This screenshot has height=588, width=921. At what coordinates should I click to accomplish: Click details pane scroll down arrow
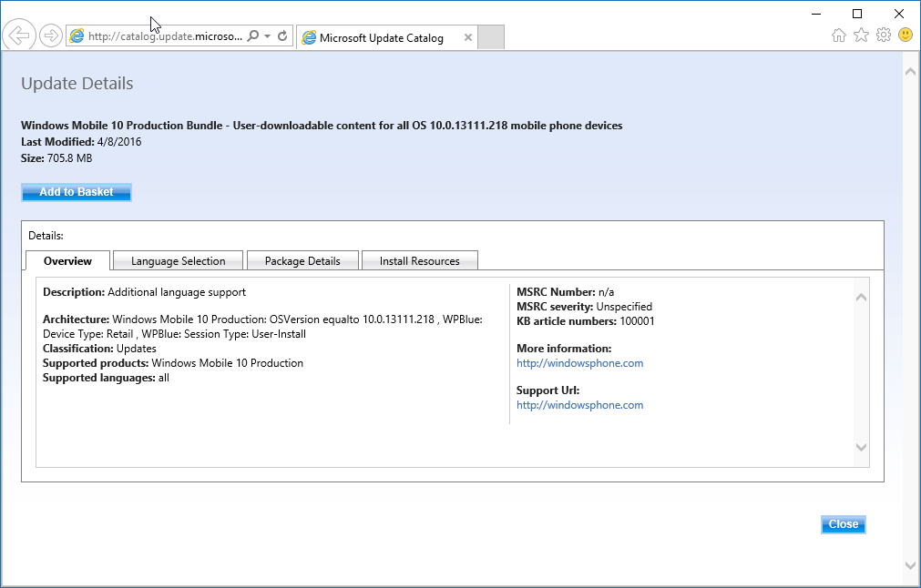(x=861, y=447)
